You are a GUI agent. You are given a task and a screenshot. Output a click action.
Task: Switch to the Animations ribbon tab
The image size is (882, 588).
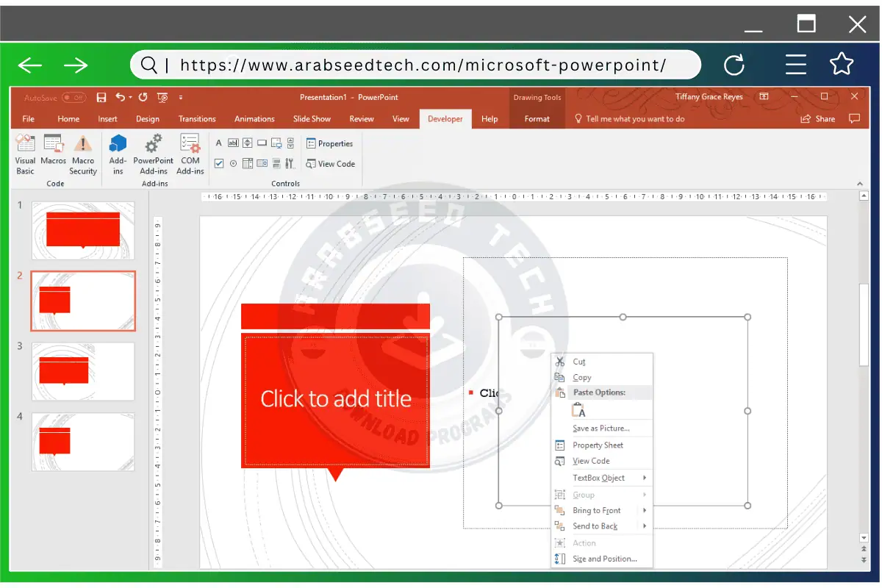click(254, 118)
